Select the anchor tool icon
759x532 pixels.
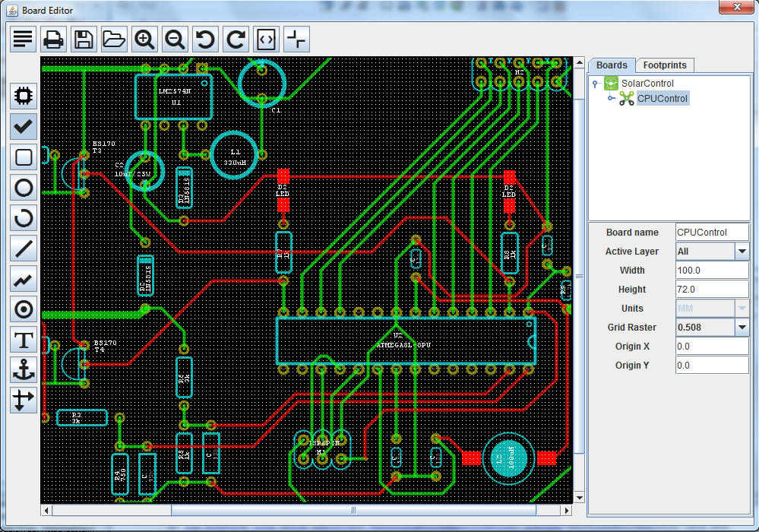point(24,370)
